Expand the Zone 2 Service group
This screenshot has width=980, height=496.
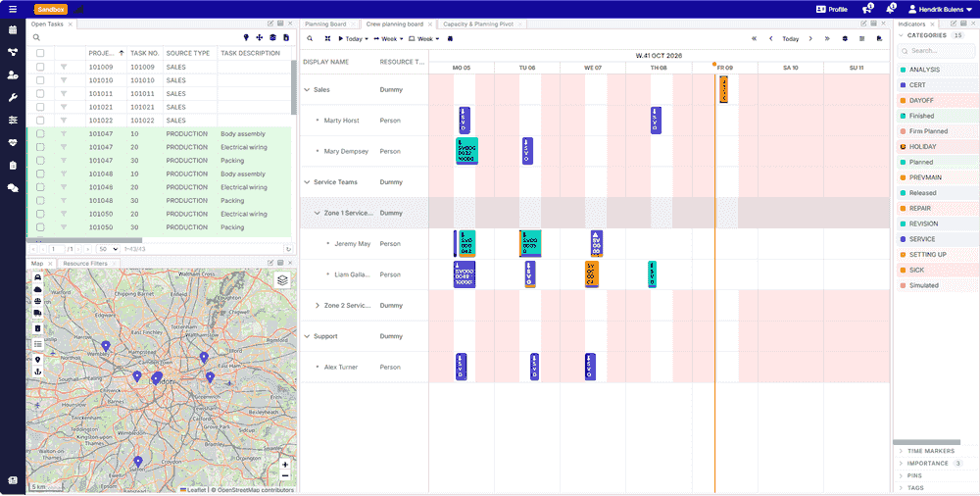point(317,306)
